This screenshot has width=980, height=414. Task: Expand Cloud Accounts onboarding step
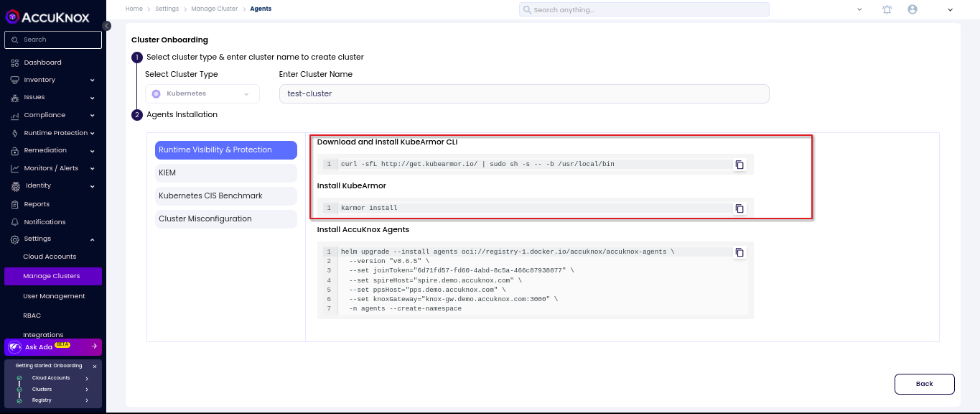(87, 378)
